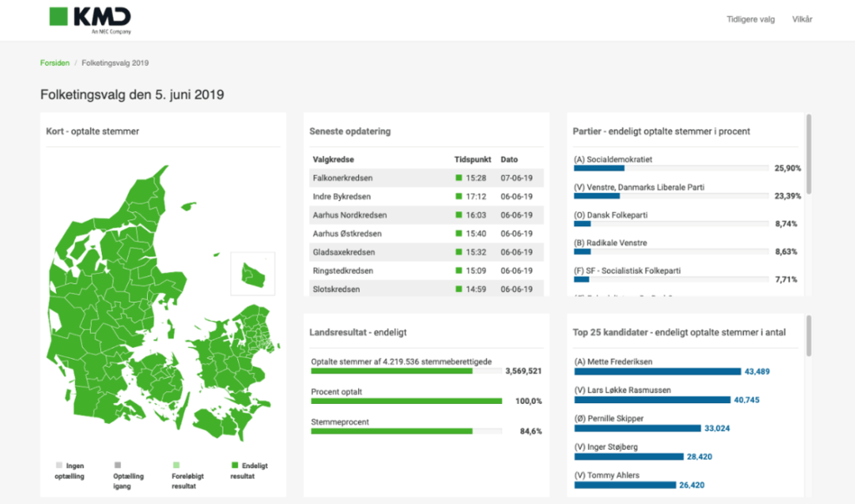Click the 'Foreløbigt resultat' legend square
Viewport: 855px width, 504px height.
click(x=175, y=465)
